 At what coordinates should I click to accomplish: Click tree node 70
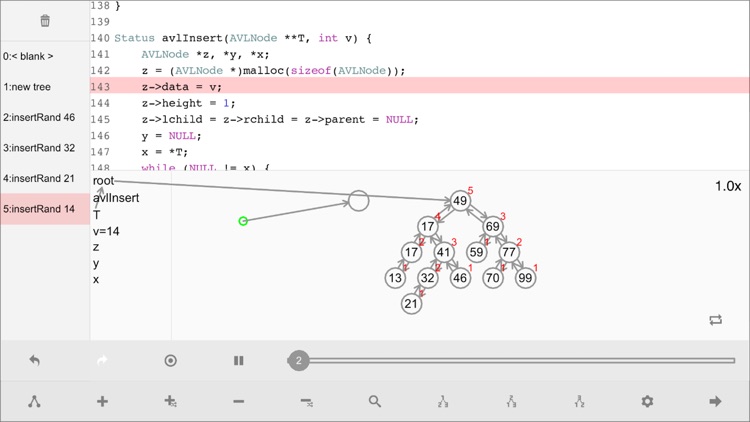pyautogui.click(x=493, y=278)
